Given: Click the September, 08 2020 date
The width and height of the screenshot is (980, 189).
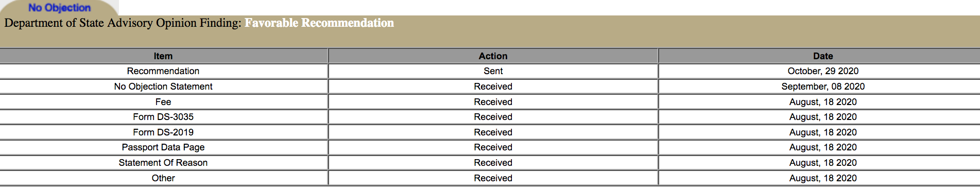Looking at the screenshot, I should (823, 87).
